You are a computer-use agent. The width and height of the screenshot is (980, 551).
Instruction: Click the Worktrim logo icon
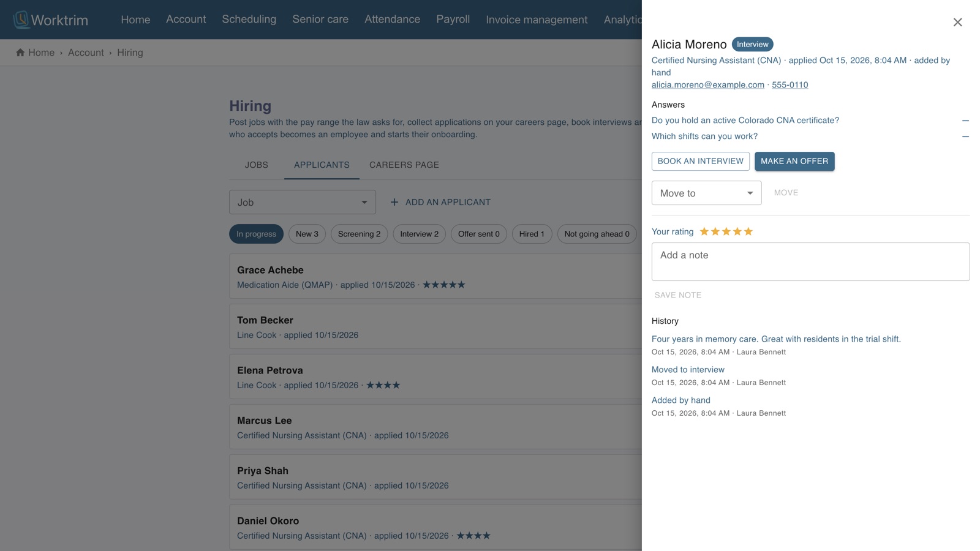click(21, 20)
